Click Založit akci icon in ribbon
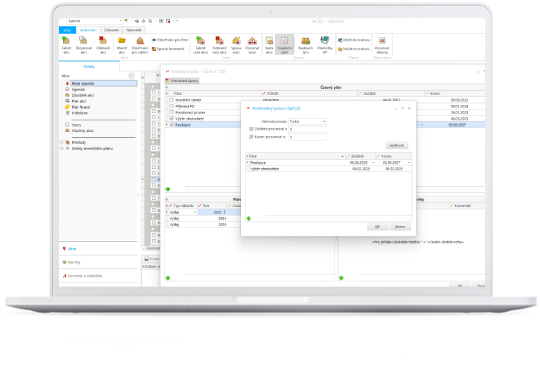The height and width of the screenshot is (375, 540). 66,41
